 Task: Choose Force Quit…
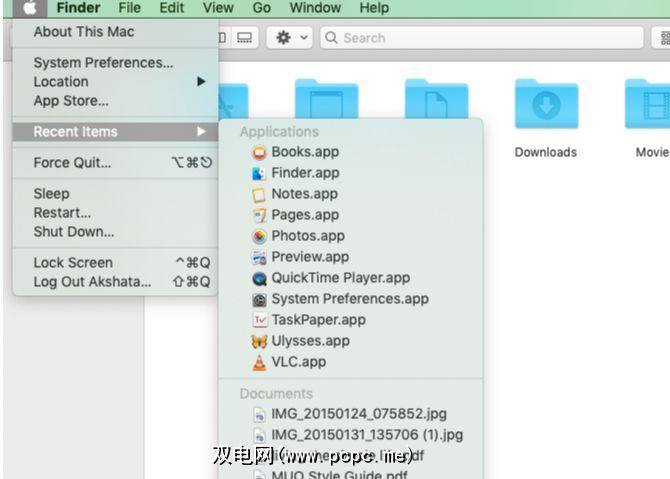coord(115,163)
